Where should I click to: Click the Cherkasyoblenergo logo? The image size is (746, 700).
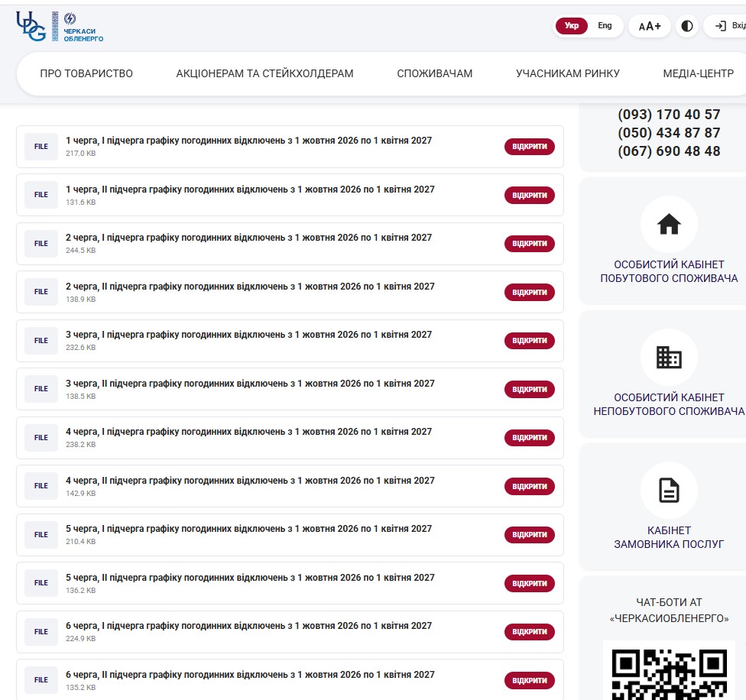tap(60, 26)
